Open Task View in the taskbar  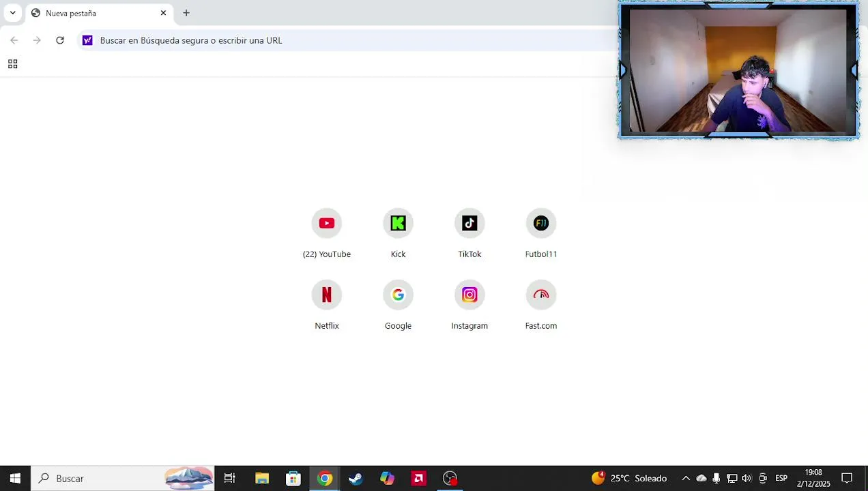pyautogui.click(x=230, y=478)
